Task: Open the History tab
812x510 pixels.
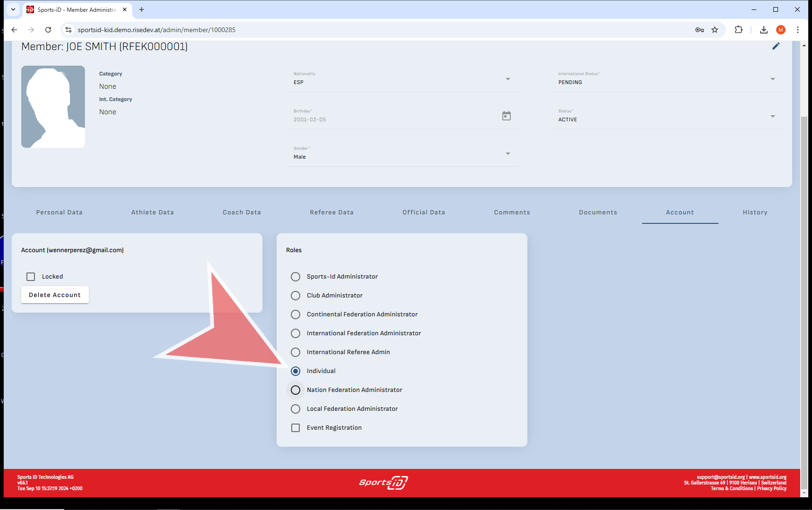Action: [x=755, y=212]
